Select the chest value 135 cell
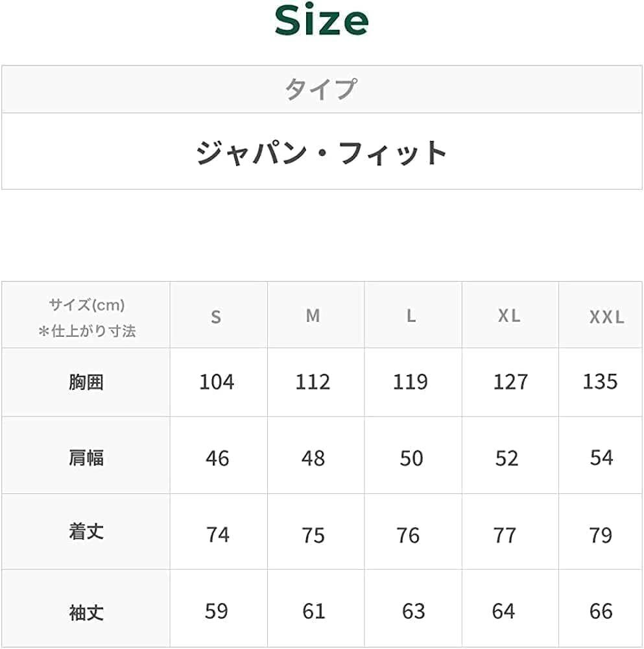 (600, 381)
